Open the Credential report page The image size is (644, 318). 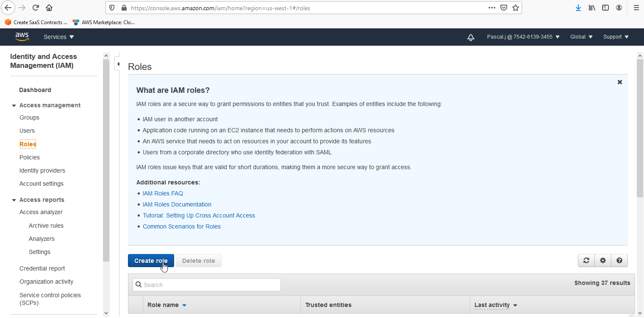tap(42, 268)
